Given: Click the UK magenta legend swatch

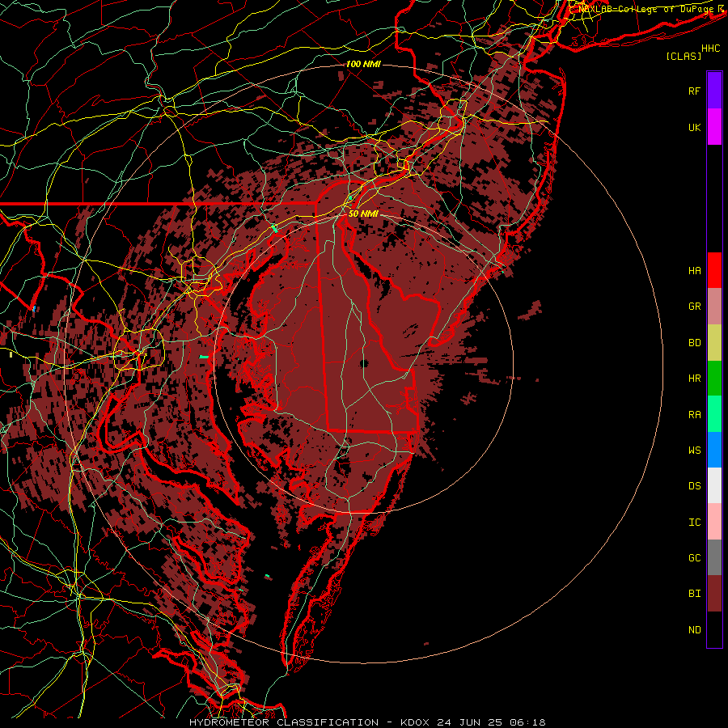Looking at the screenshot, I should [x=714, y=127].
